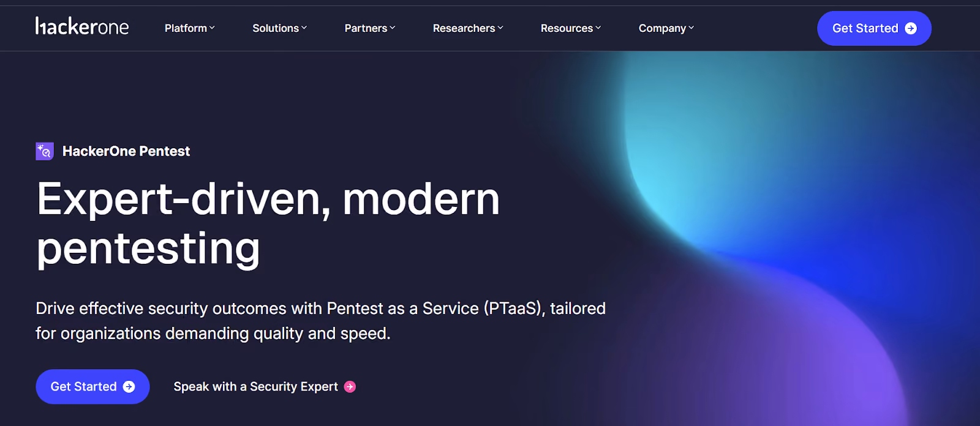The height and width of the screenshot is (426, 980).
Task: Open the Company menu
Action: [x=666, y=28]
